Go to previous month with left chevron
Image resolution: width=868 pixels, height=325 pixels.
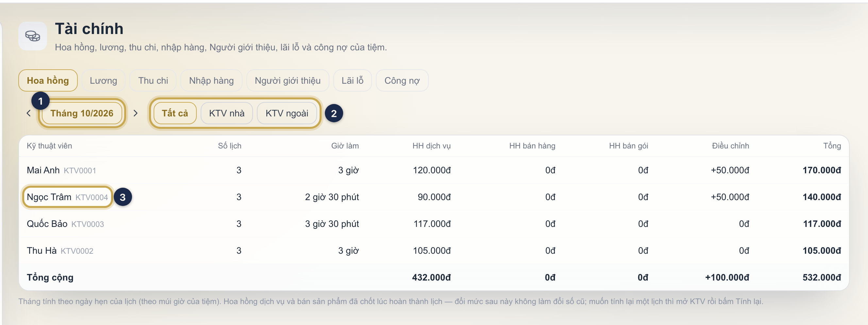29,113
